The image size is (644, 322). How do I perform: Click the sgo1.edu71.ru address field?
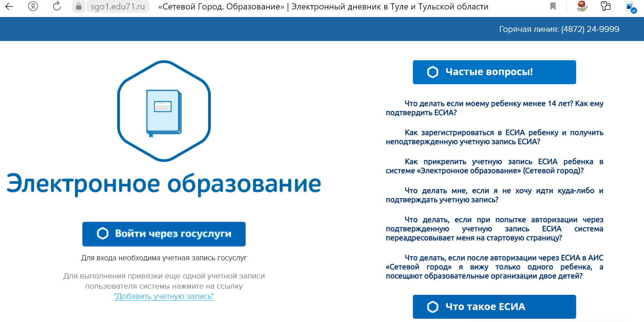[118, 7]
